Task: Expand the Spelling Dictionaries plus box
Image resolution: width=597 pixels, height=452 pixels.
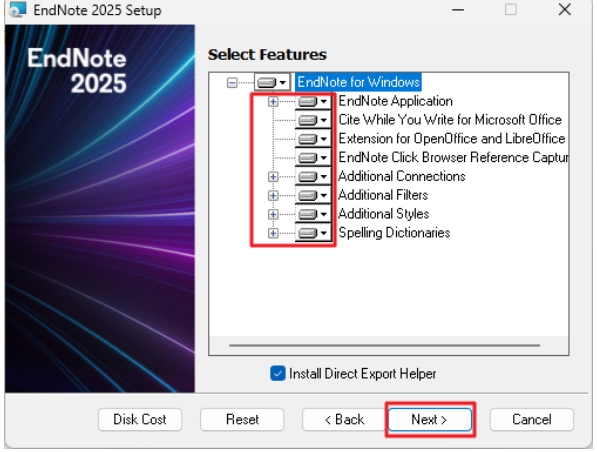Action: click(273, 233)
